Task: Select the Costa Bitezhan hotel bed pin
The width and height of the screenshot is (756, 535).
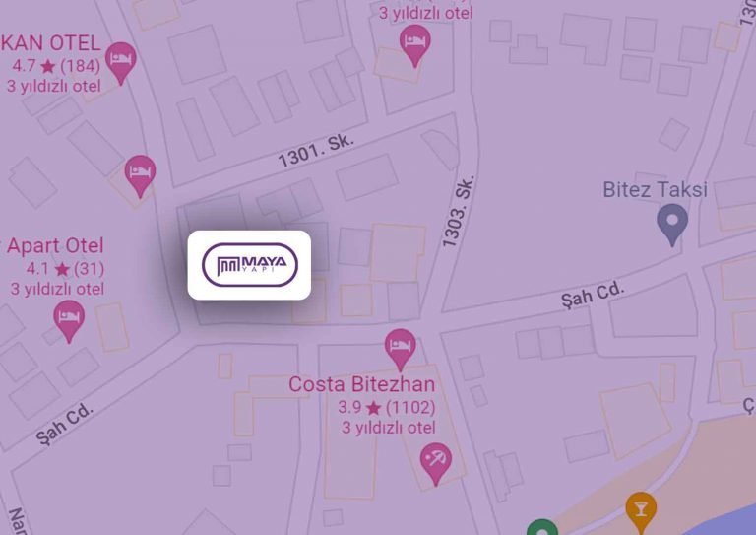Action: point(401,349)
